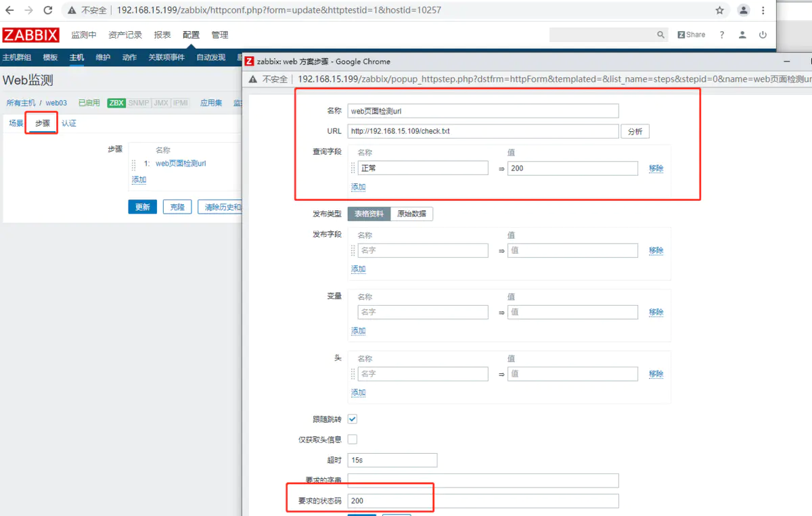Click the main window's not-secure warning icon
Screen dimensions: 812x516
tap(71, 10)
